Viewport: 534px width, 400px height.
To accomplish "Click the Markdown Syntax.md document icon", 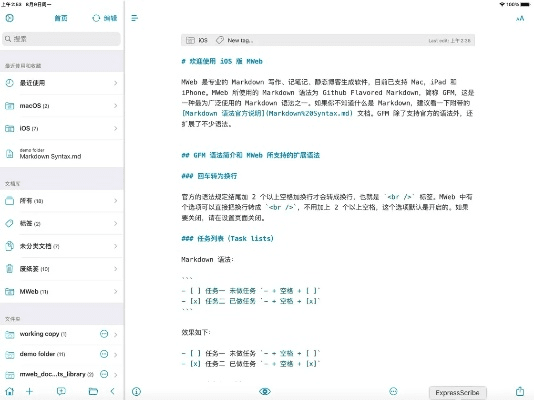I will click(x=10, y=154).
